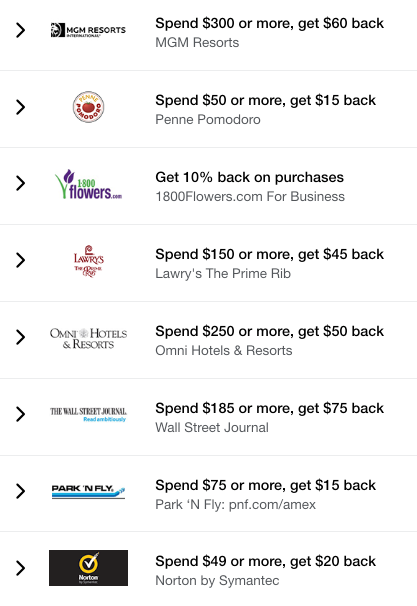The height and width of the screenshot is (606, 417).
Task: Expand the Penne Pomodoro offer chevron
Action: pos(20,107)
